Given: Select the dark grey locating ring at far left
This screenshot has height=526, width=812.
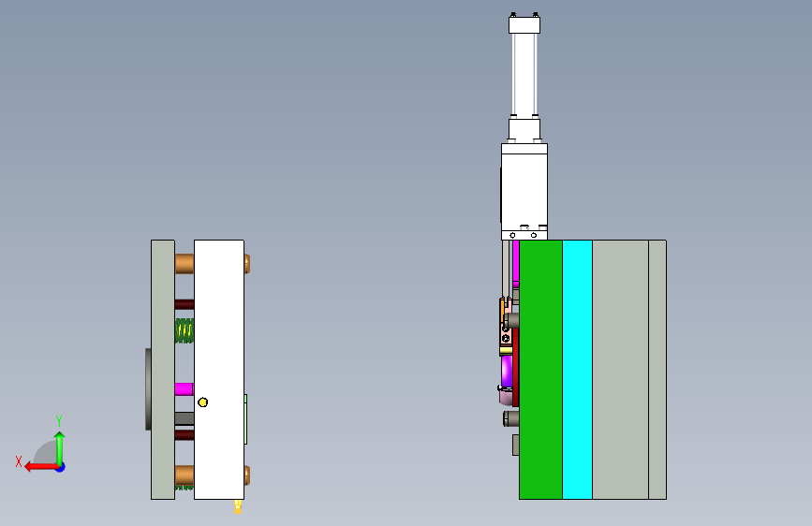Looking at the screenshot, I should point(148,388).
